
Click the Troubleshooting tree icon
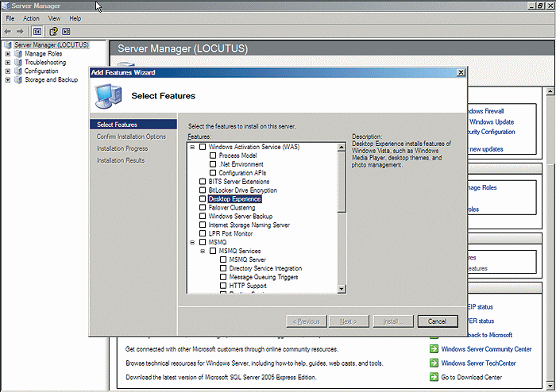[18, 63]
